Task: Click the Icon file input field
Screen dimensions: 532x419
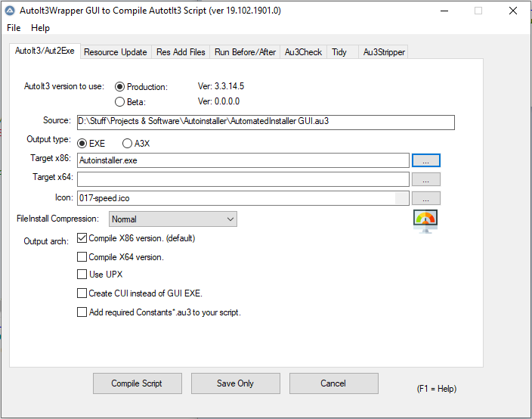Action: [x=243, y=198]
